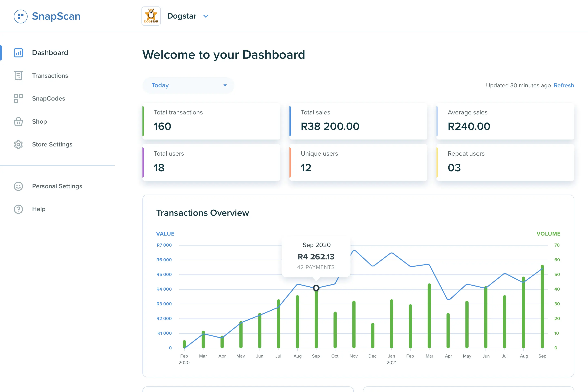Click the Dogstar store logo thumbnail
This screenshot has height=392, width=588.
[151, 16]
